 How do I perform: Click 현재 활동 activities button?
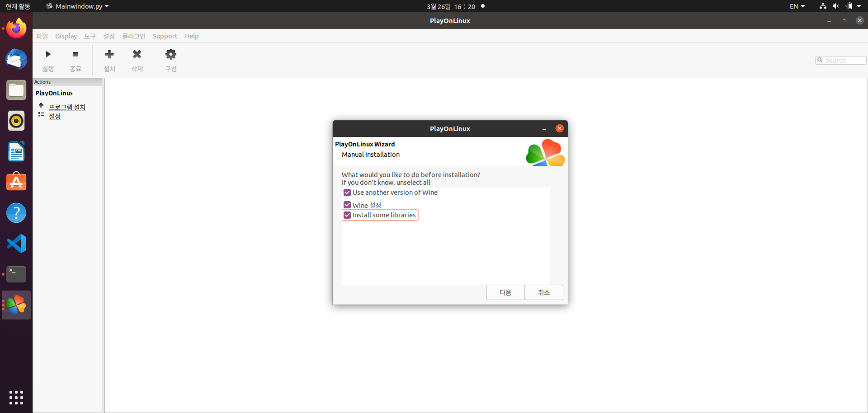18,6
